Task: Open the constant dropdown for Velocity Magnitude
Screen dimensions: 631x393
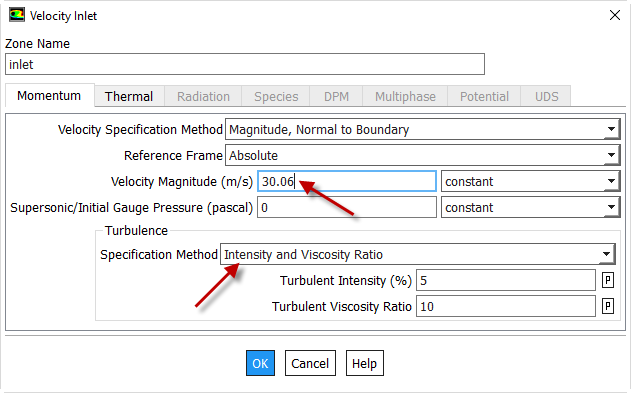Action: pyautogui.click(x=530, y=181)
